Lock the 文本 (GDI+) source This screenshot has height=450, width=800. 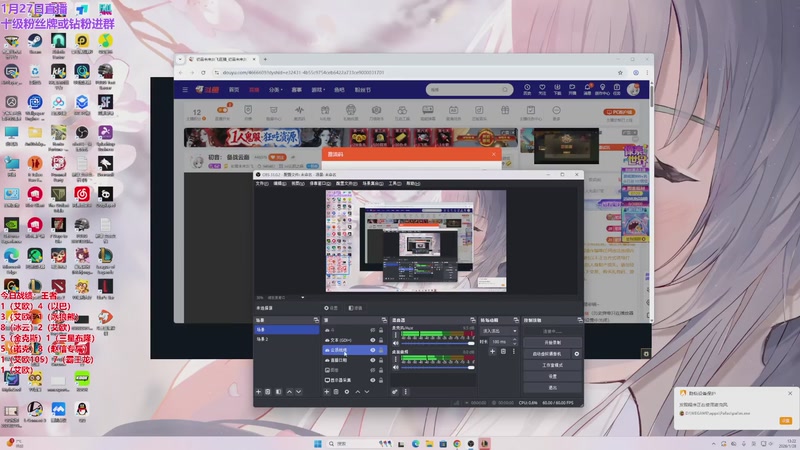(381, 340)
